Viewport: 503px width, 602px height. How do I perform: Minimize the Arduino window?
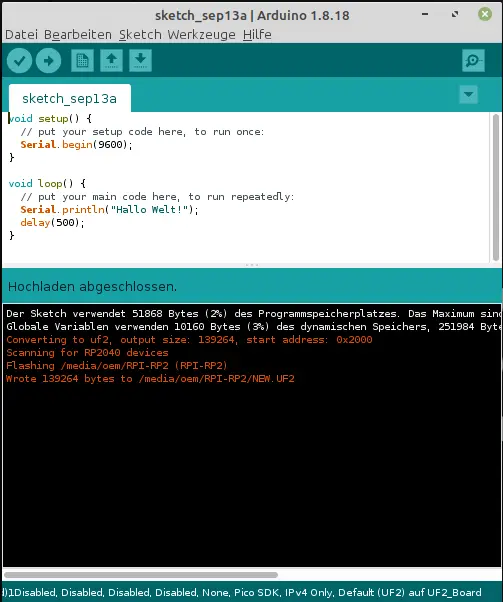coord(425,14)
